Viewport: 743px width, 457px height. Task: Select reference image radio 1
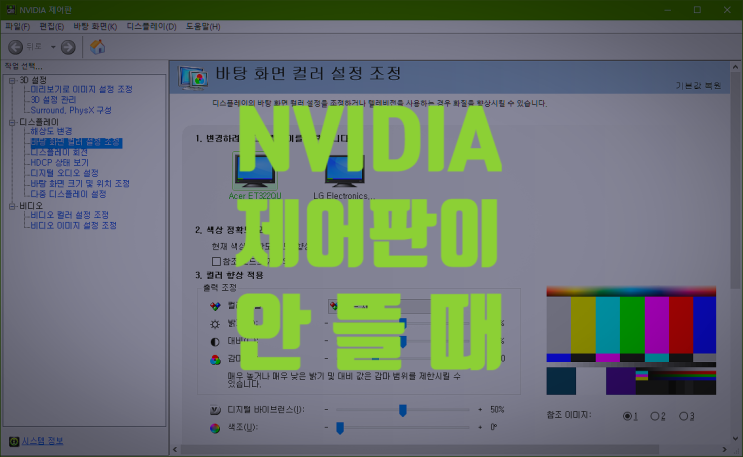click(x=627, y=416)
